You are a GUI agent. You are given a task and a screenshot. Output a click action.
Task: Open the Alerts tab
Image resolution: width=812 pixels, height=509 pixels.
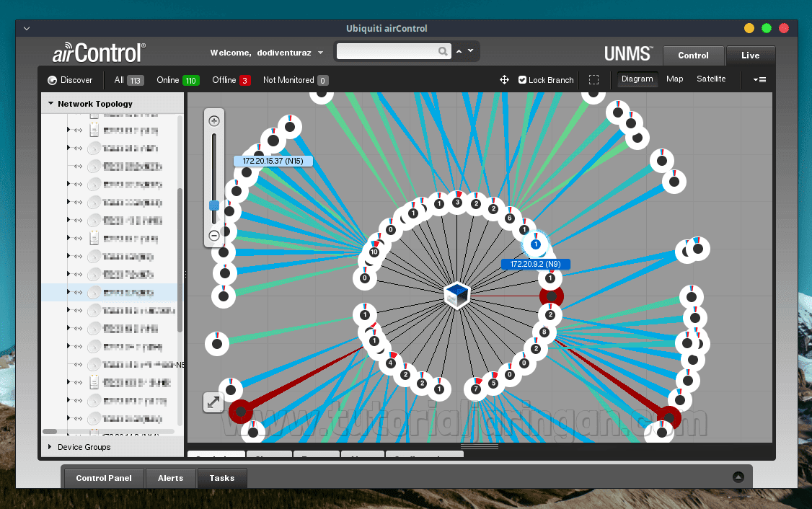170,478
